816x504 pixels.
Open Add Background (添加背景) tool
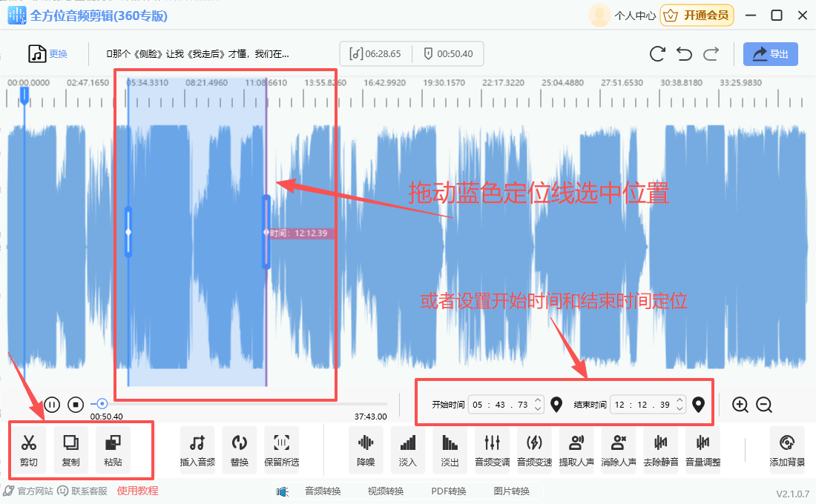coord(787,450)
